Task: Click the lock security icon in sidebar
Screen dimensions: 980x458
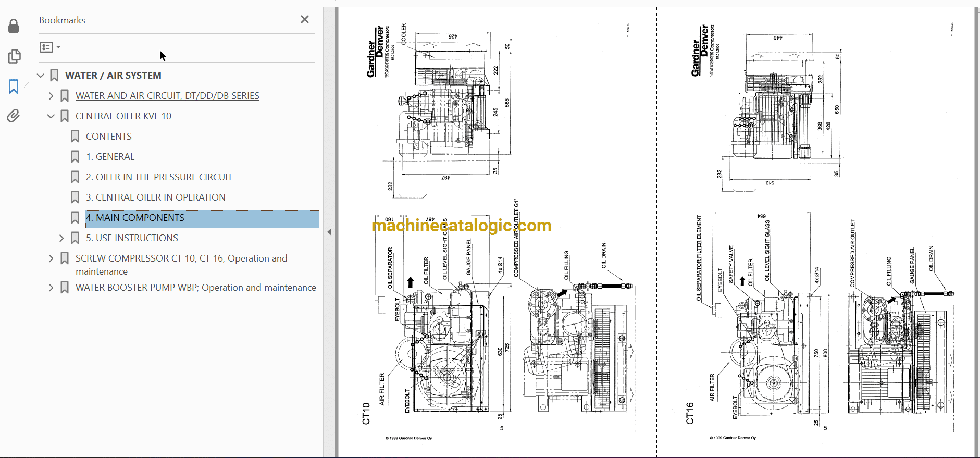Action: pyautogui.click(x=14, y=26)
